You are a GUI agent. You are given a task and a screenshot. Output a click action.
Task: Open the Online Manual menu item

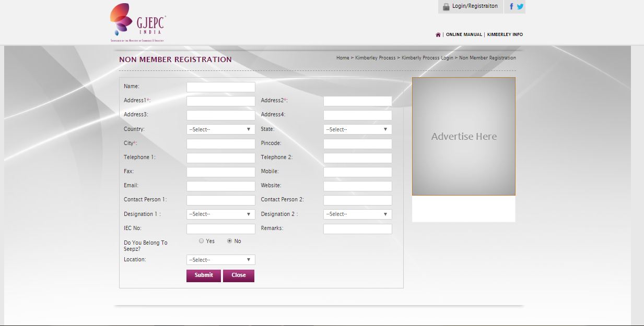(464, 35)
